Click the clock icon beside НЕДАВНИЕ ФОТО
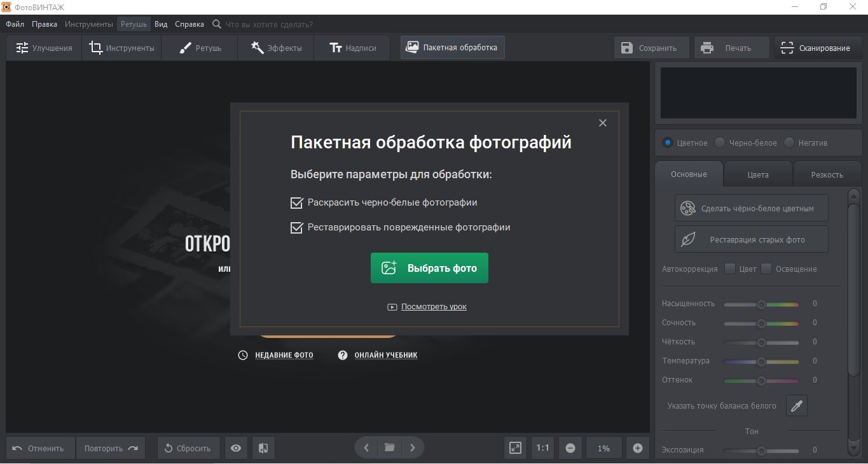Screen dimensions: 868x464 pos(243,355)
